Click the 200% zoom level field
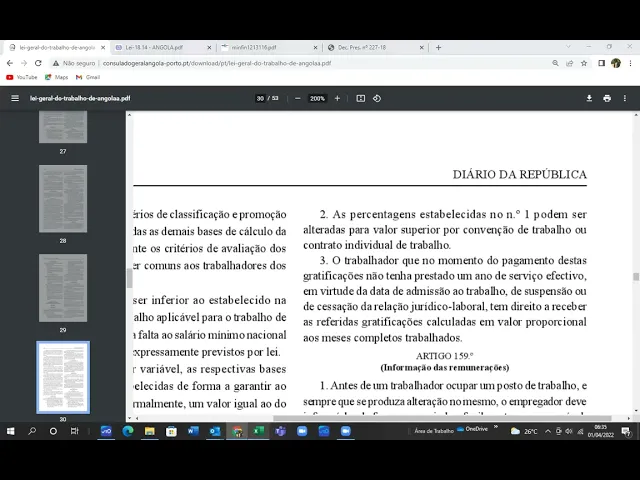The image size is (640, 480). [317, 98]
